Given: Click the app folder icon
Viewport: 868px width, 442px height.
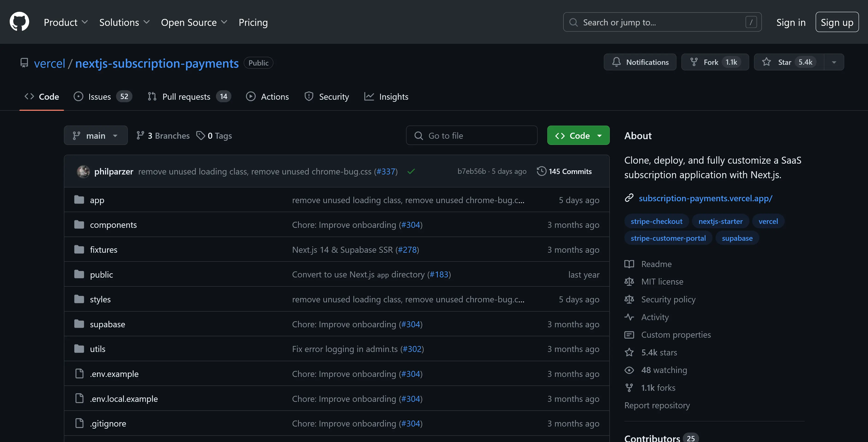Looking at the screenshot, I should pos(79,200).
